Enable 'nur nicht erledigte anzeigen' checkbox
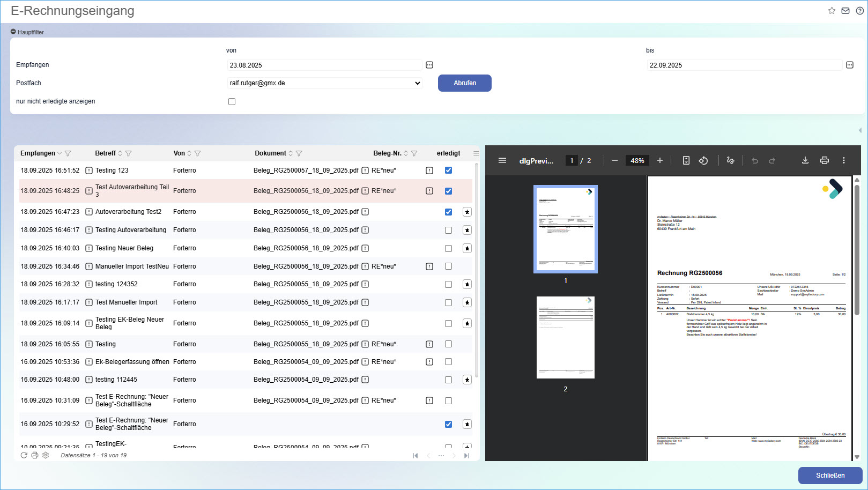Viewport: 868px width, 490px height. click(x=232, y=101)
